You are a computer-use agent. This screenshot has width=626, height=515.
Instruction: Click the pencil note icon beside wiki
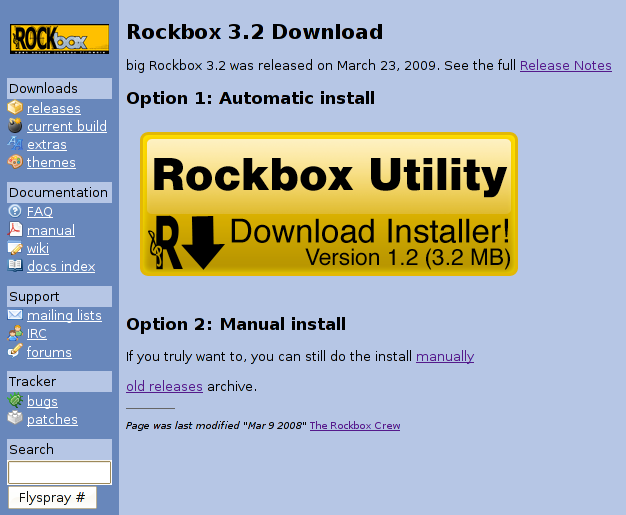point(15,248)
